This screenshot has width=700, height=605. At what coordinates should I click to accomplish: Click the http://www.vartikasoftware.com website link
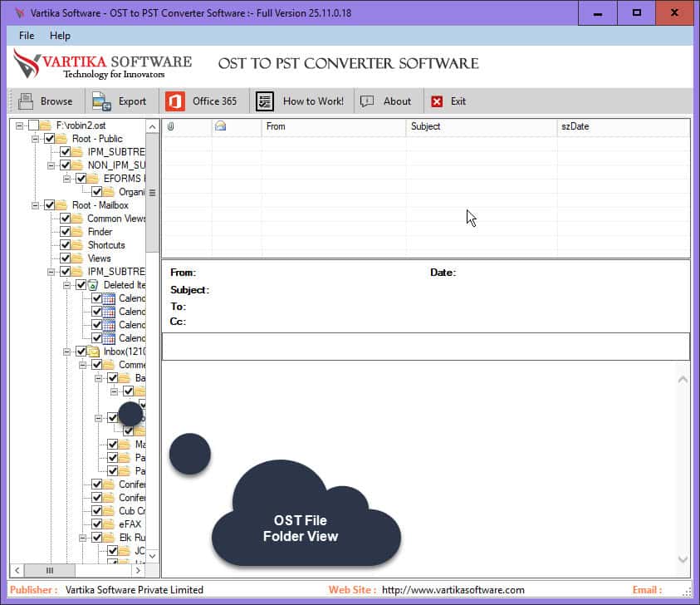453,590
